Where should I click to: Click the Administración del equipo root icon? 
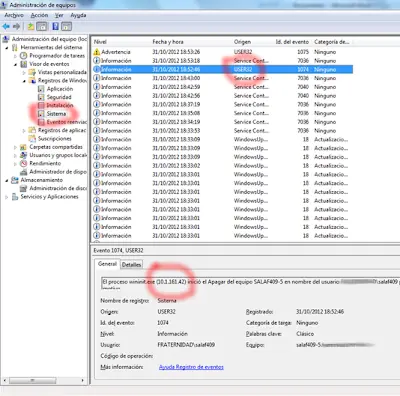point(6,39)
